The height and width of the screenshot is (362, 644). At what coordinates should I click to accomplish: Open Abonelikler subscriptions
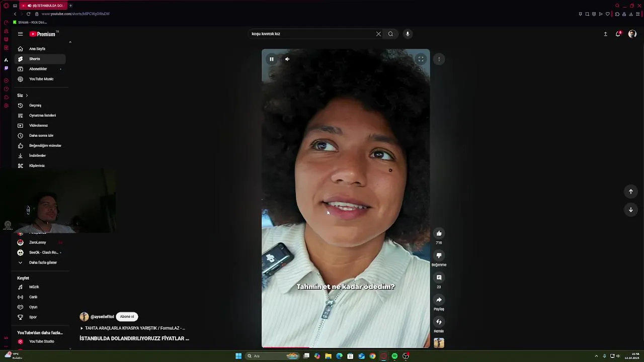(39, 69)
